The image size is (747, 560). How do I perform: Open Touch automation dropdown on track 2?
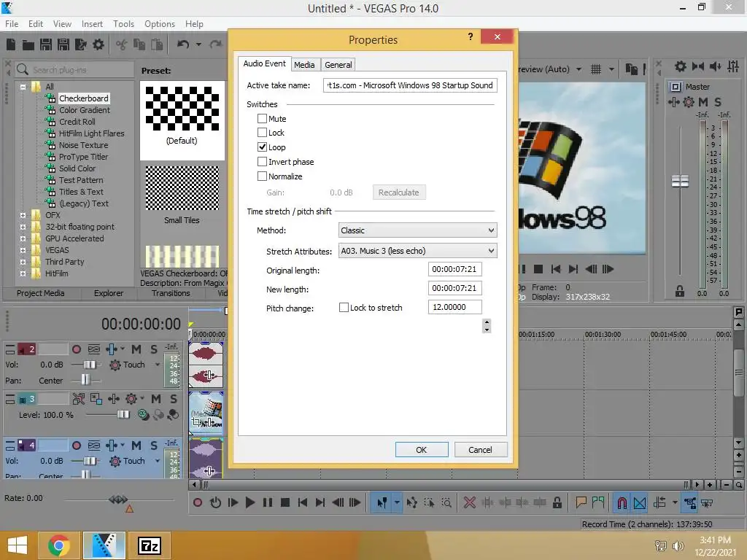[x=158, y=365]
